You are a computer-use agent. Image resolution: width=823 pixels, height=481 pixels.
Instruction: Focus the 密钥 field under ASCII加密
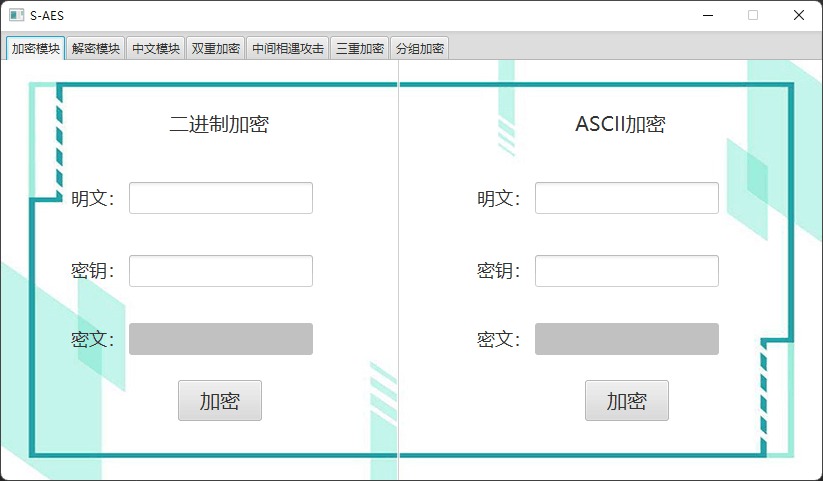pyautogui.click(x=626, y=271)
